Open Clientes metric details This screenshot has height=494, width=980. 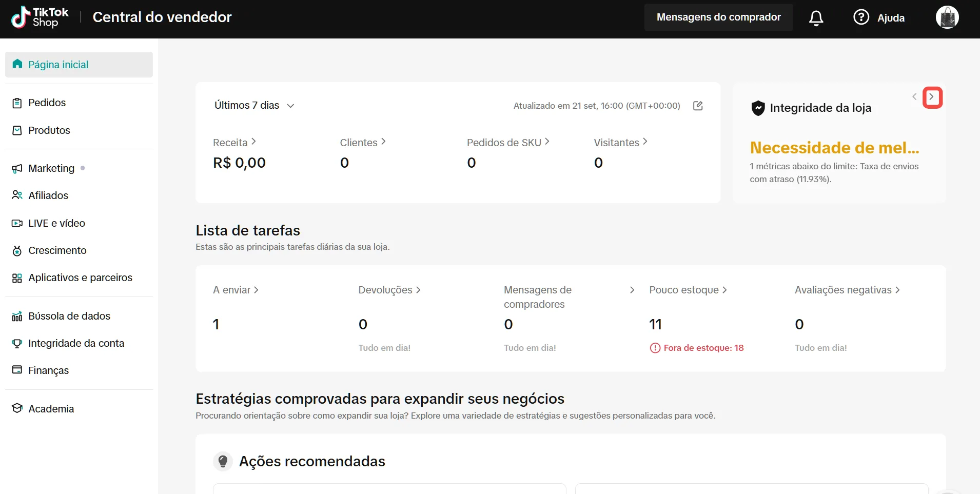(363, 142)
